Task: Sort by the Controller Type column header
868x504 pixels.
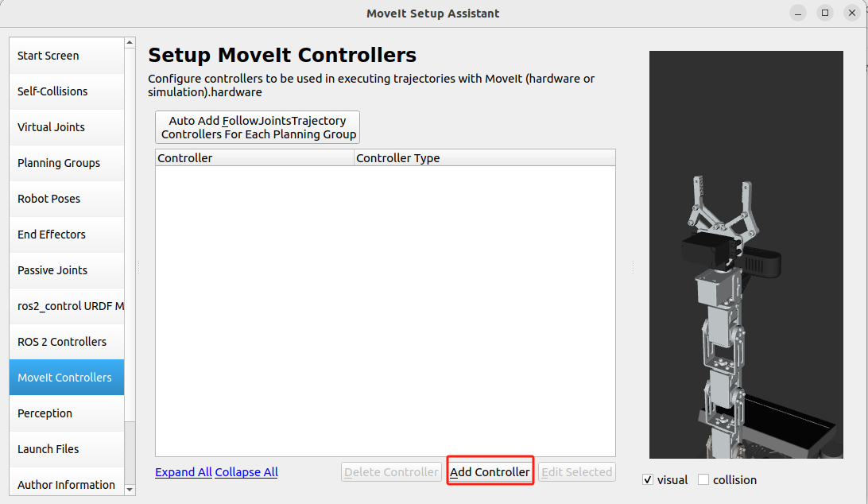Action: pos(484,158)
